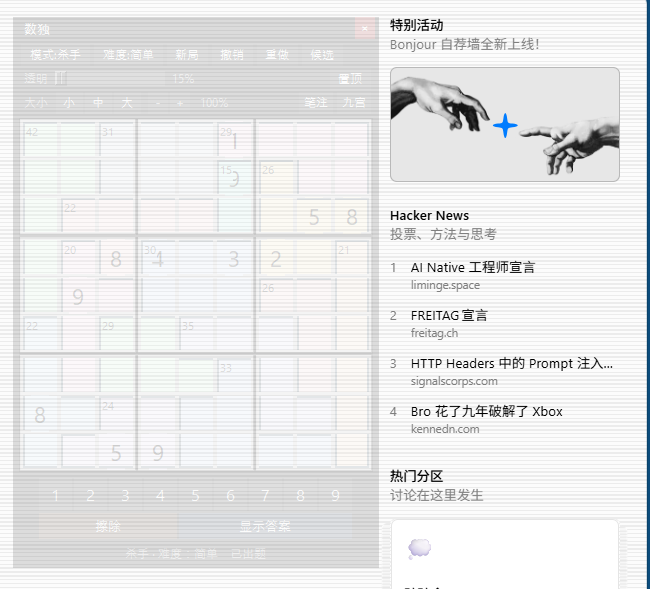Select the Sudoku cell with cage sum 24
650x589 pixels.
[x=116, y=415]
